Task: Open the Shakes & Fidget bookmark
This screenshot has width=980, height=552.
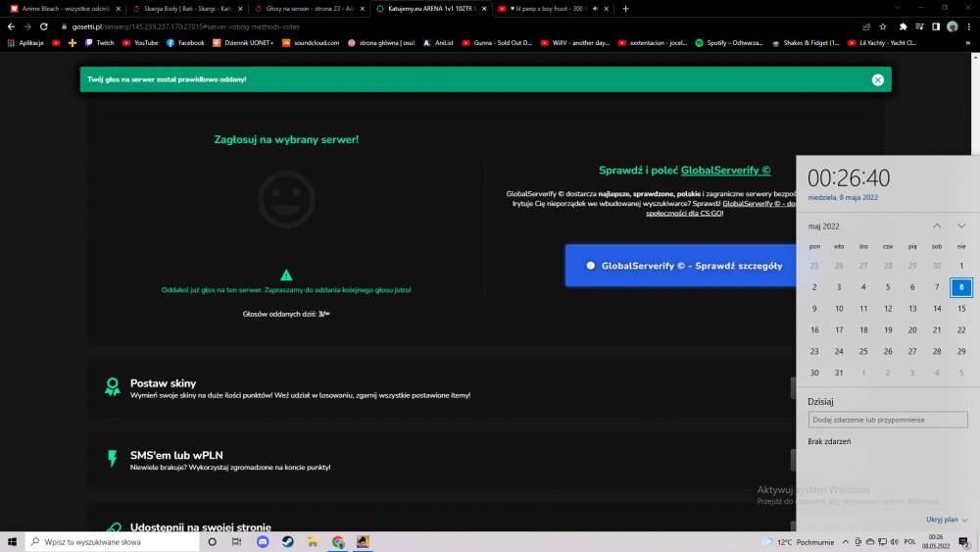Action: (x=805, y=43)
